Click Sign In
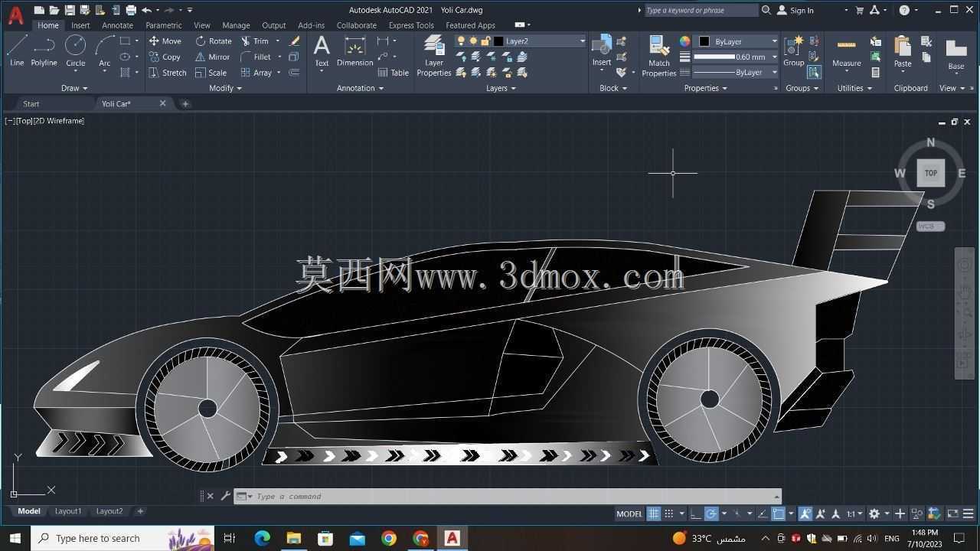This screenshot has width=980, height=551. point(795,10)
